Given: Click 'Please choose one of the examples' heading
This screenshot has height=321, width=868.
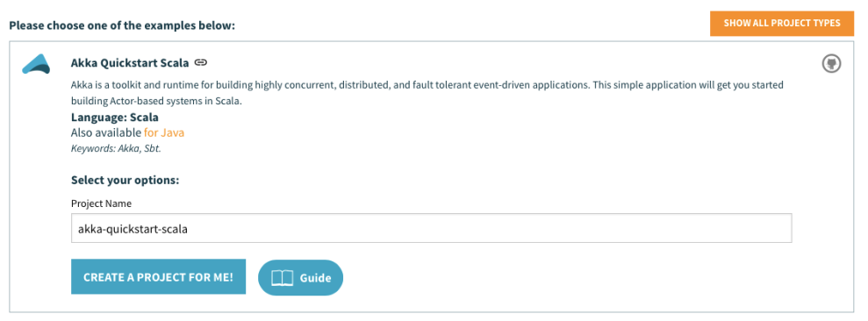Looking at the screenshot, I should (x=122, y=26).
